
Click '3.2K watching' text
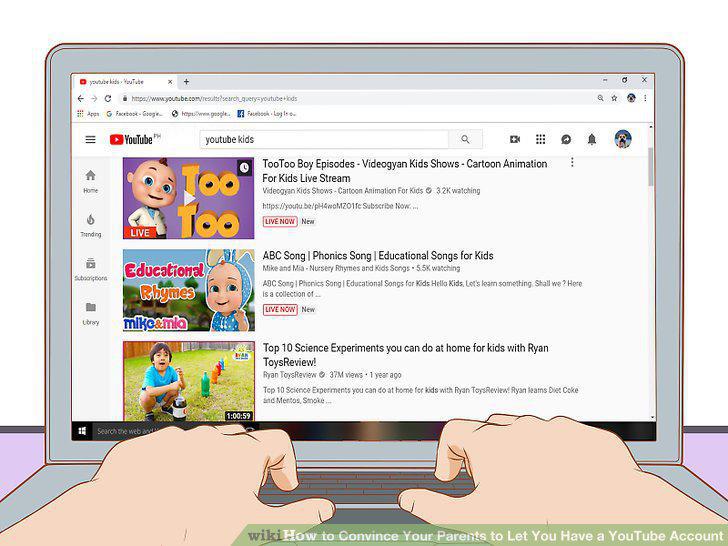[458, 190]
